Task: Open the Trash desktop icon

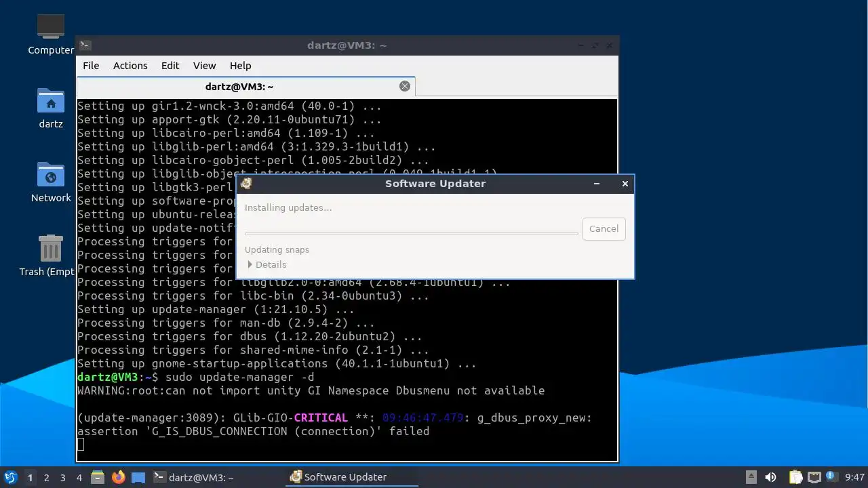Action: pyautogui.click(x=51, y=248)
